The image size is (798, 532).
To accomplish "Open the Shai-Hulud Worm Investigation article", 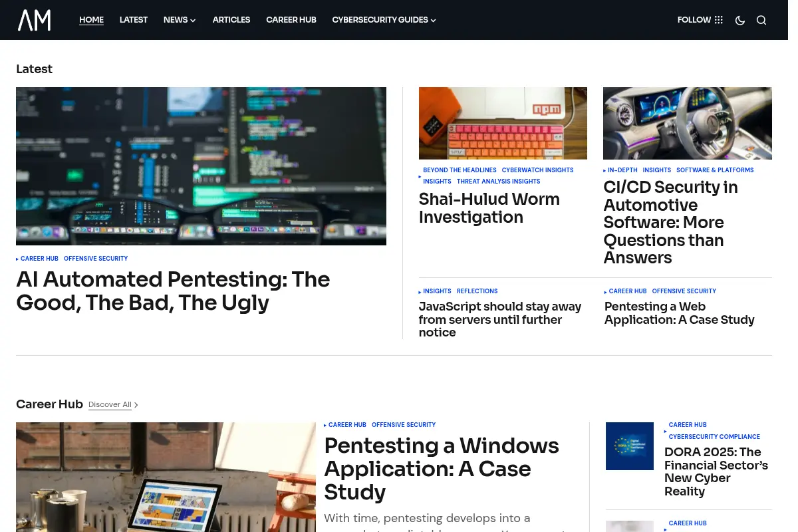I will click(489, 208).
